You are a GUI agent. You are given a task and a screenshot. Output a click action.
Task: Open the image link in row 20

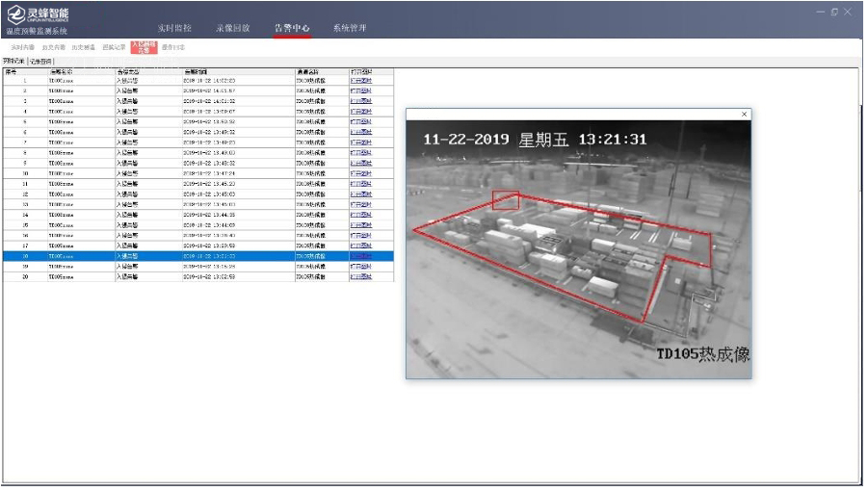(359, 276)
